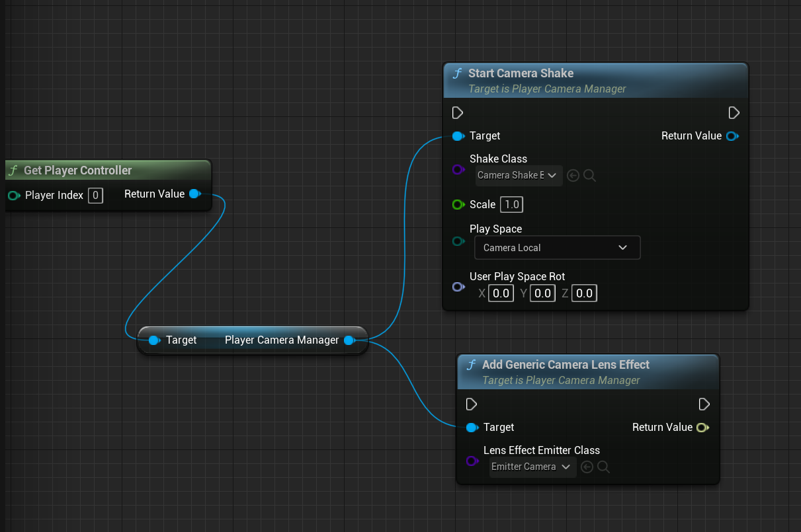Click the Z field of User Play Space Rot
The width and height of the screenshot is (801, 532).
point(584,293)
